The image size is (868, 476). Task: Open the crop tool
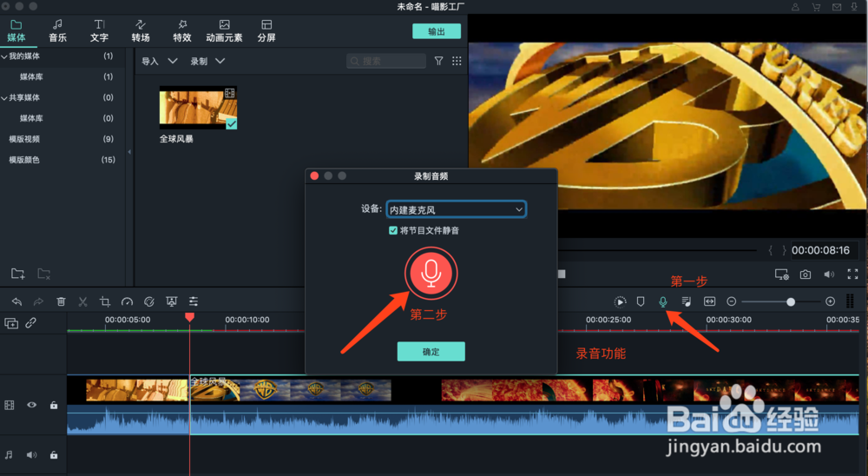pos(105,301)
